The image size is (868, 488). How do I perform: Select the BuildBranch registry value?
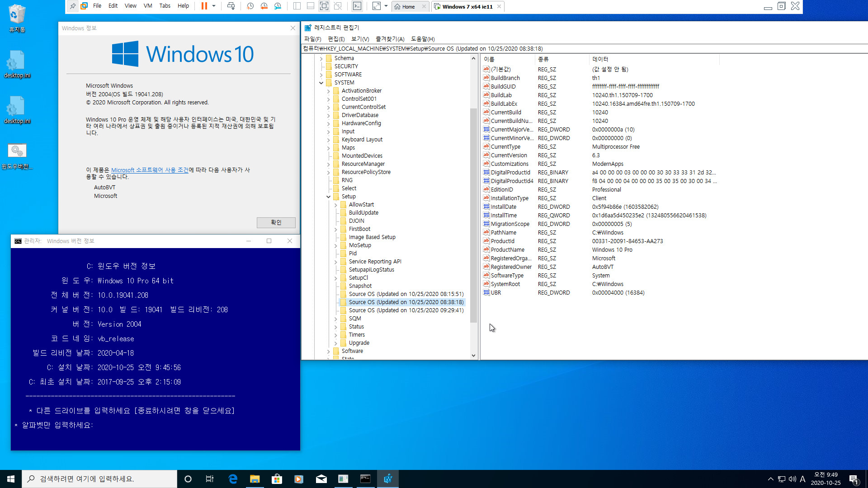[x=505, y=78]
